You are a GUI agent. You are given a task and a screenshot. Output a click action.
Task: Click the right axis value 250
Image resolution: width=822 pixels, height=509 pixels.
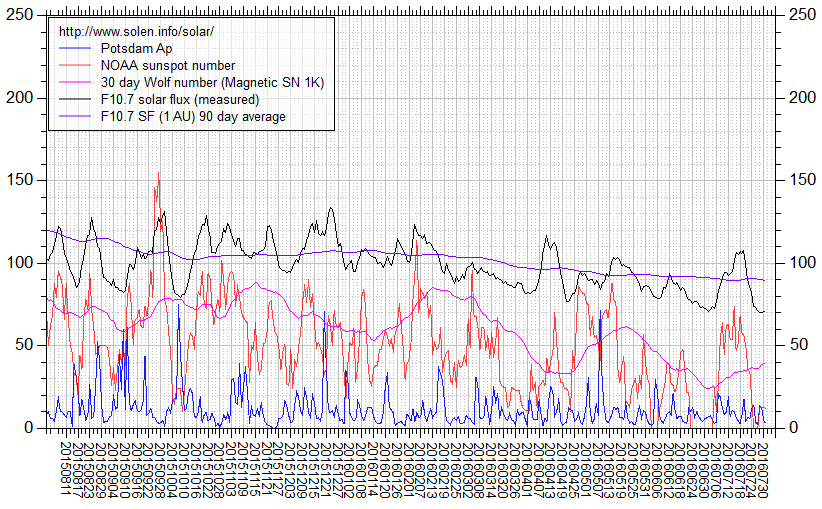(x=803, y=15)
